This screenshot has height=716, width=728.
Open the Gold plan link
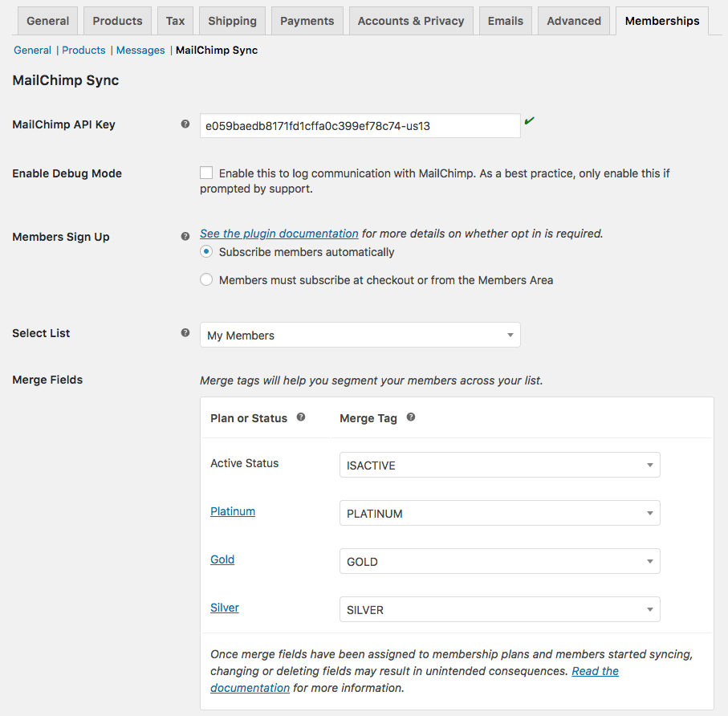(x=222, y=559)
